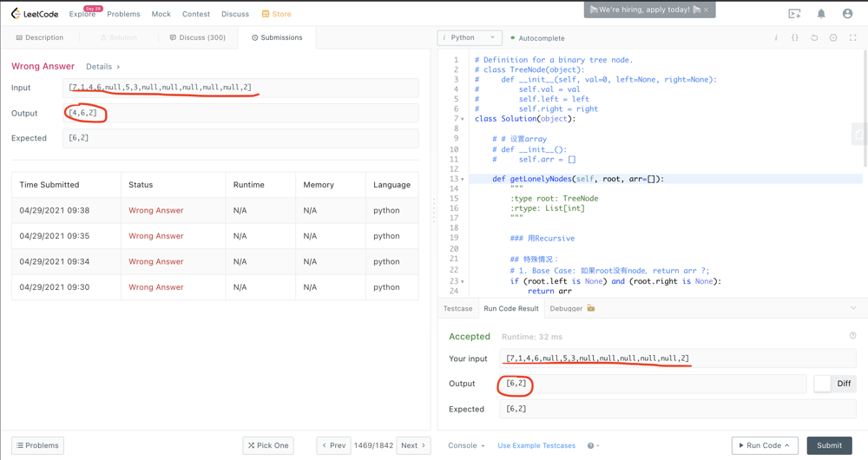The width and height of the screenshot is (868, 460).
Task: Dismiss the We're hiring banner
Action: pyautogui.click(x=706, y=10)
